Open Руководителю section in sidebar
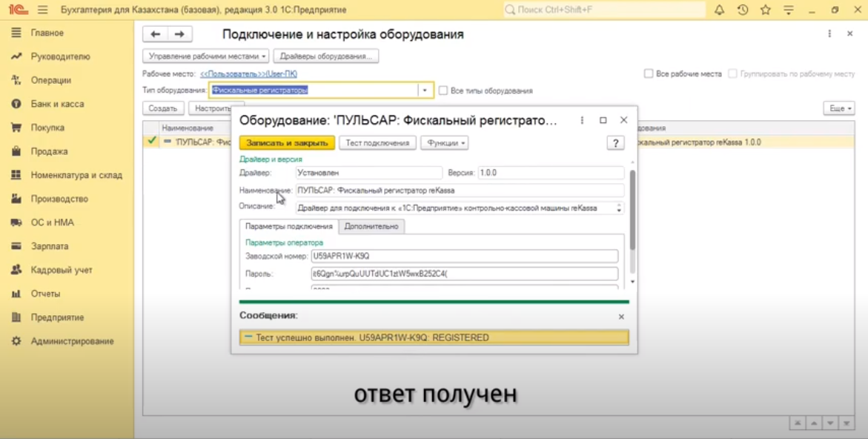Viewport: 868px width, 439px height. 60,56
